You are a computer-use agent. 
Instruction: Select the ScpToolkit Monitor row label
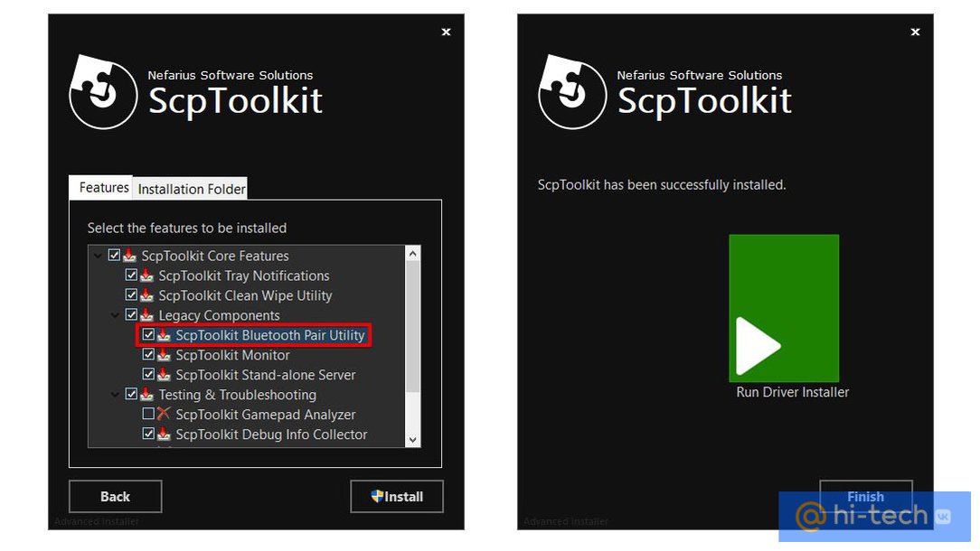(232, 355)
